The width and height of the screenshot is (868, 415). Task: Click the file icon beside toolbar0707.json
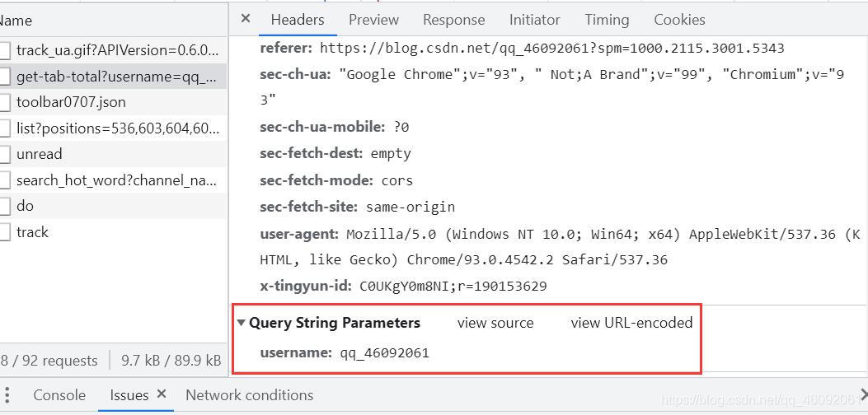tap(4, 102)
